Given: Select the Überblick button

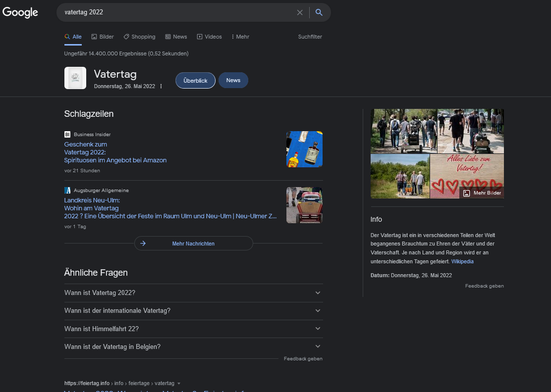Looking at the screenshot, I should click(195, 81).
